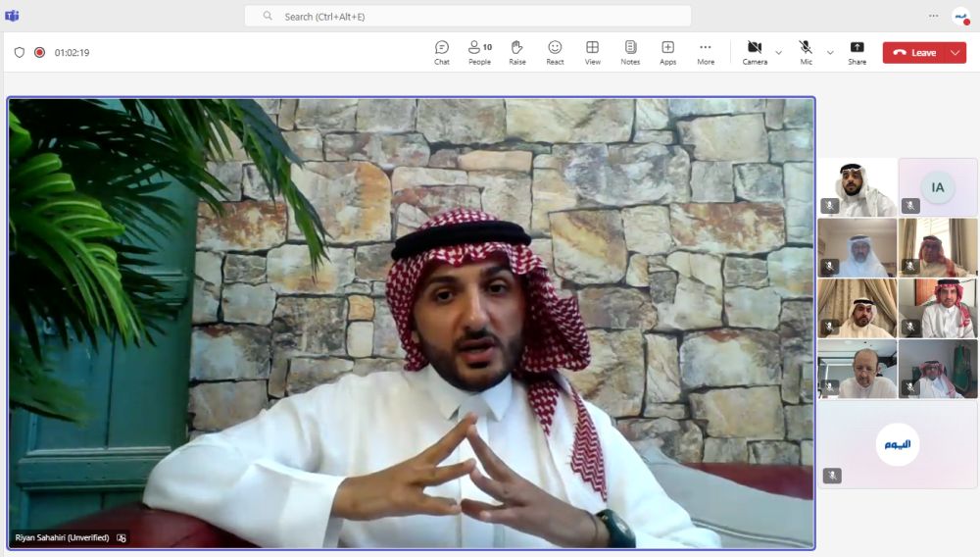
Task: Open the More actions menu
Action: [x=706, y=52]
